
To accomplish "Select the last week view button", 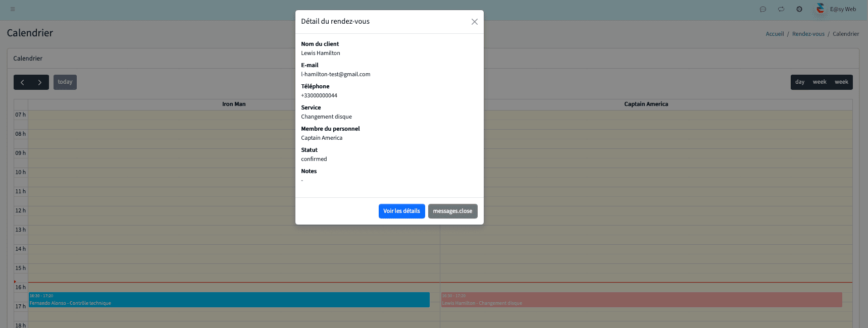I will [841, 82].
